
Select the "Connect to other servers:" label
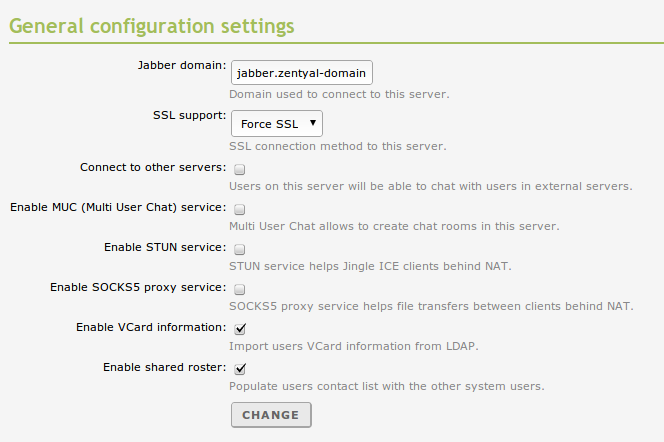(152, 167)
